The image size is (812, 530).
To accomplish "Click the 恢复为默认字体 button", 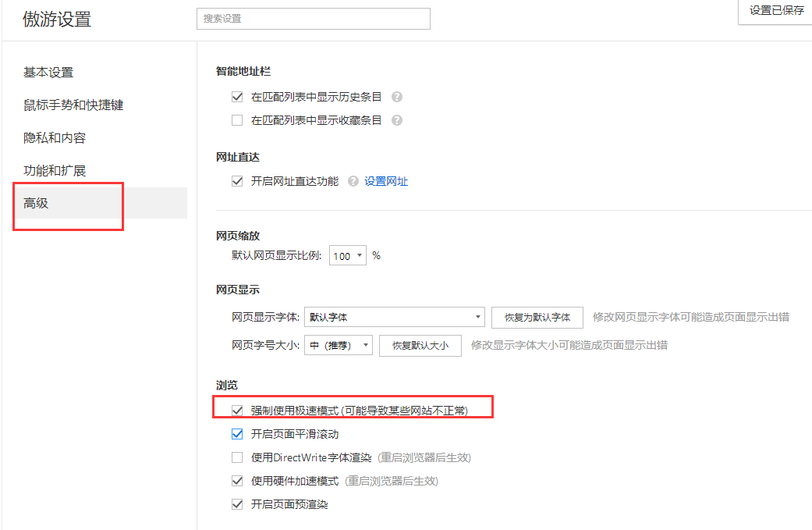I will (537, 318).
